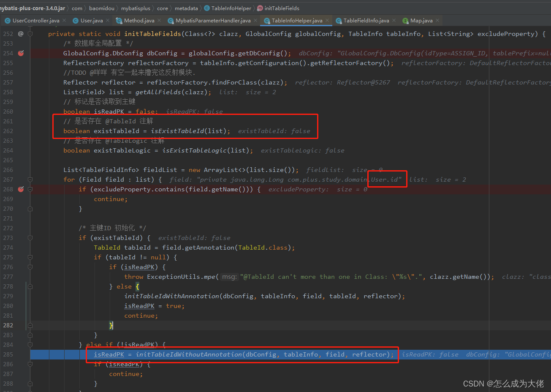Screen dimensions: 551x392
Task: Click the class icon in TableInfoHelper breadcrumb
Action: point(207,8)
